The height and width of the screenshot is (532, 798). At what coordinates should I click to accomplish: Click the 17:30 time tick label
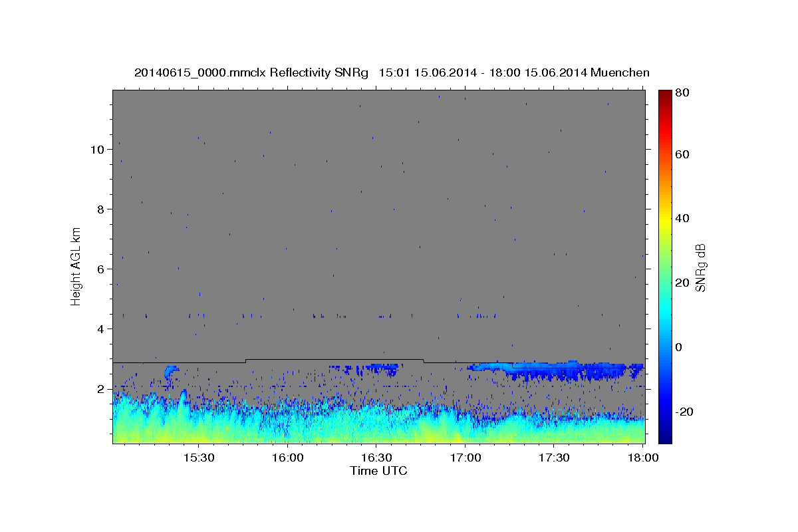pos(554,458)
